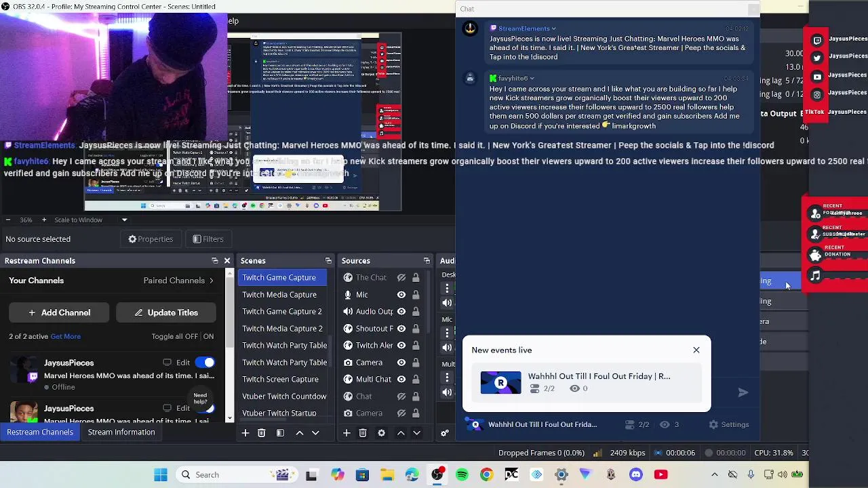Mute the Mic channel speaker icon in the mixer

coord(448,347)
